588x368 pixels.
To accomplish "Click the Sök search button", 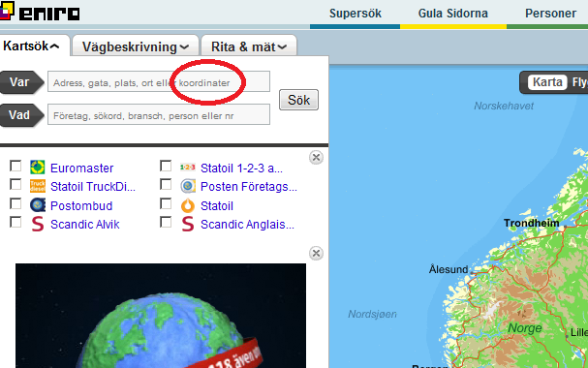I will pyautogui.click(x=299, y=100).
